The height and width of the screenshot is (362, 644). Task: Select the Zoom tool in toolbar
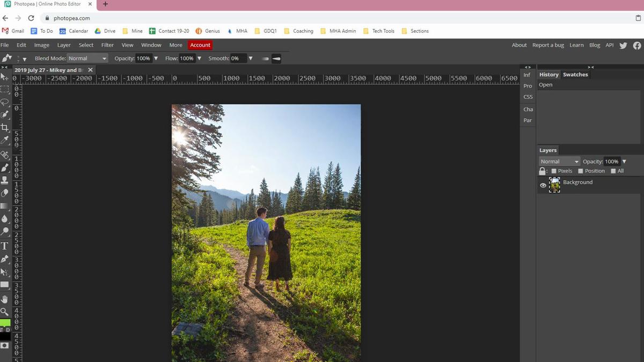click(x=5, y=312)
